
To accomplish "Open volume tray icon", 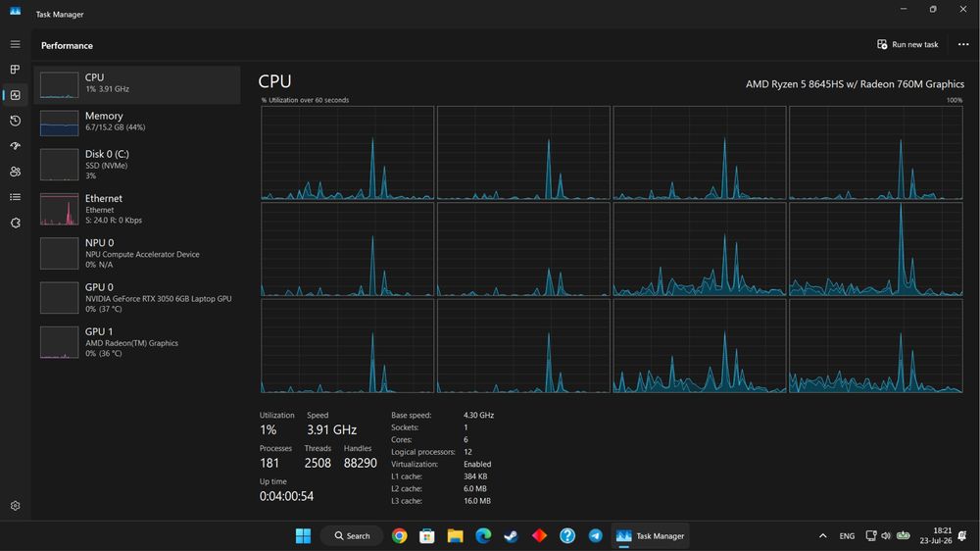I will coord(886,535).
